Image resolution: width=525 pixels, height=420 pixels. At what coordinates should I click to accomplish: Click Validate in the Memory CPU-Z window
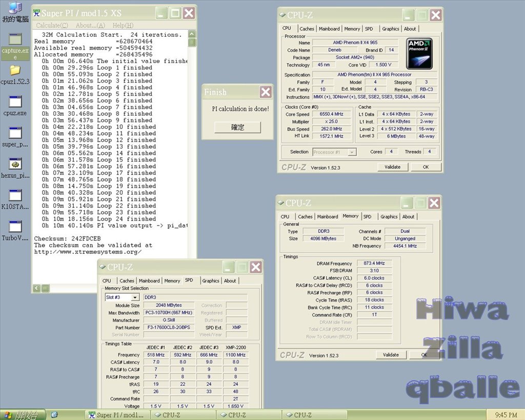click(390, 355)
